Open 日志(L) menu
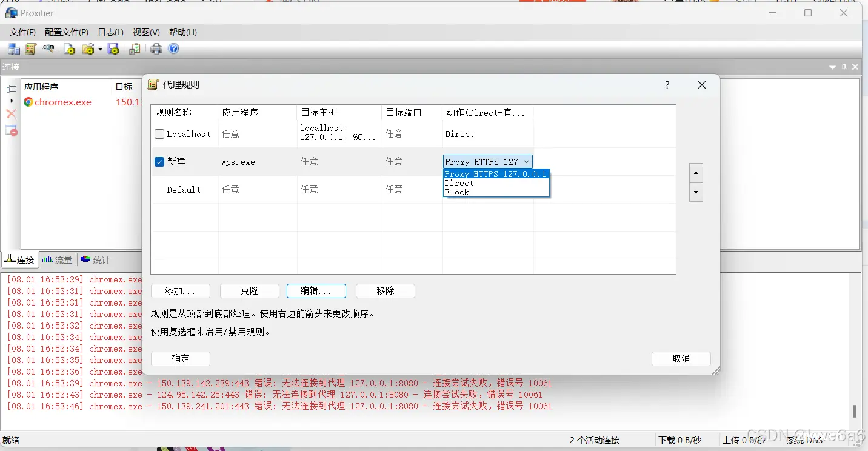The height and width of the screenshot is (451, 868). point(111,32)
